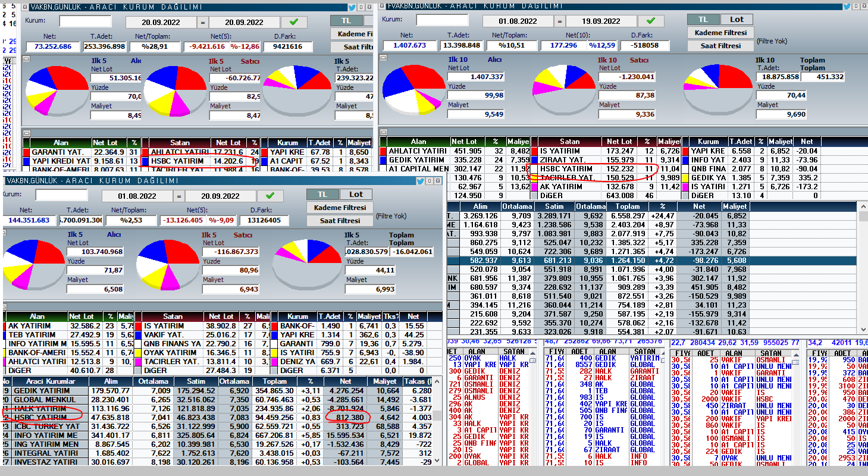The image size is (868, 476).
Task: Click the blue swatch next to YAPI KREDI YAT
Action: [26, 161]
